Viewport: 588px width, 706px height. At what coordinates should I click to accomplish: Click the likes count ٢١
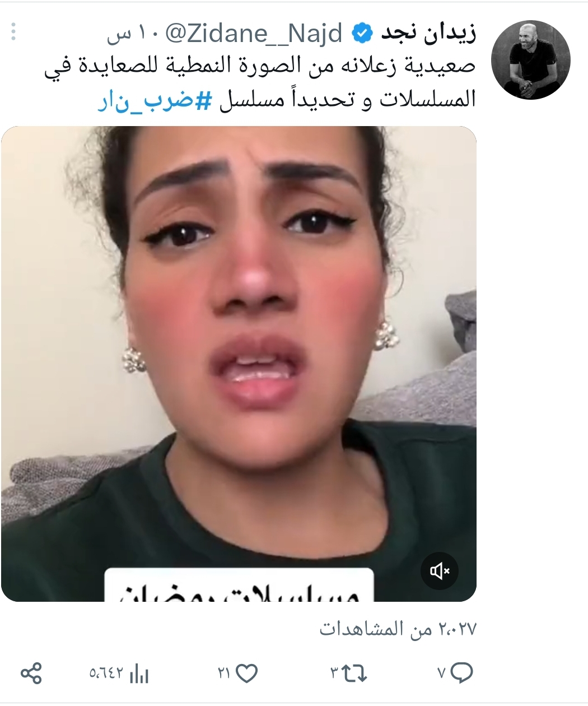pyautogui.click(x=225, y=673)
